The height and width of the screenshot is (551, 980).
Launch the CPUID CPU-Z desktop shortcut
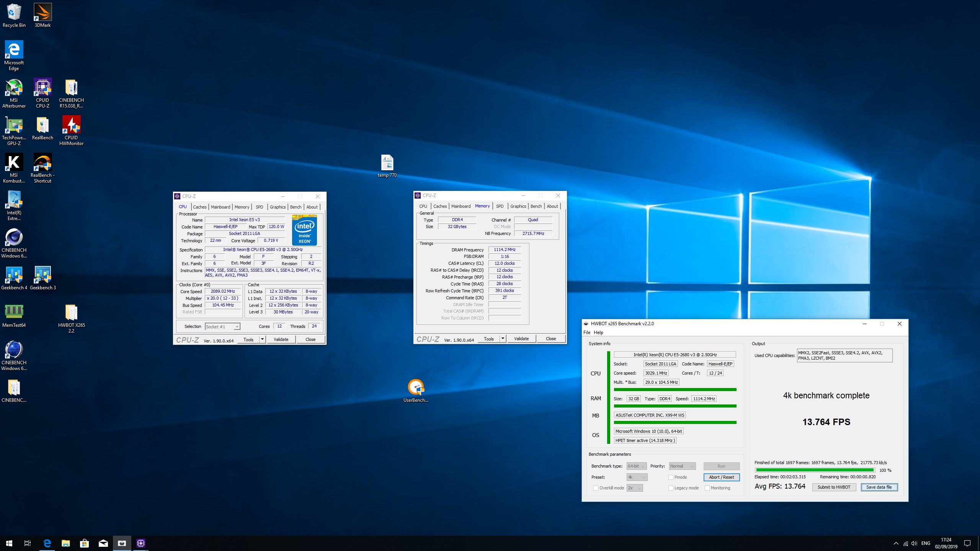(x=42, y=93)
